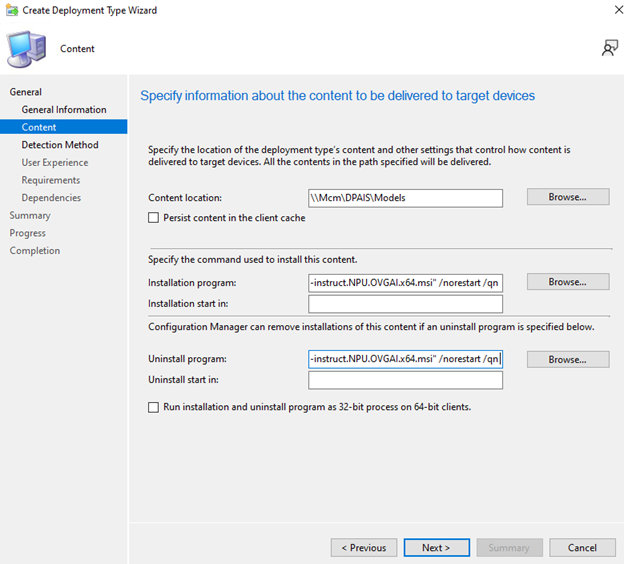
Task: Select the Requirements step
Action: coord(51,180)
